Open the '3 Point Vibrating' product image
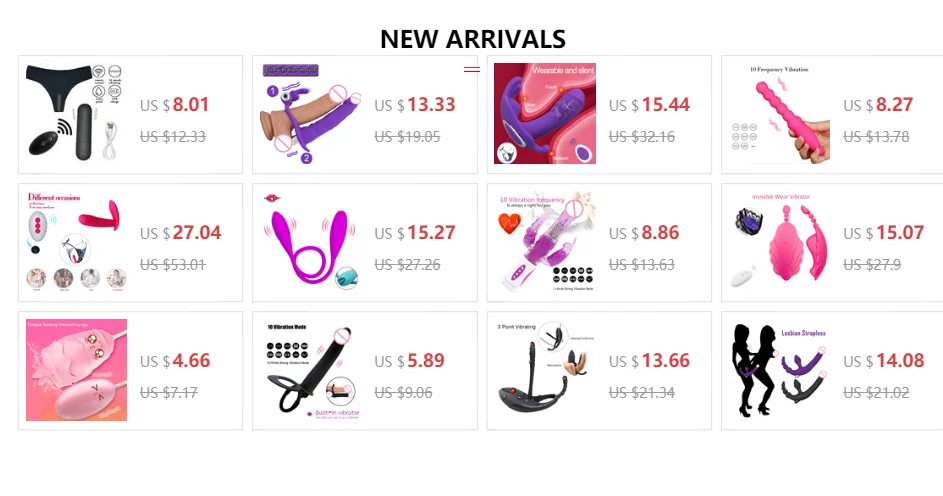This screenshot has height=496, width=943. [x=545, y=370]
